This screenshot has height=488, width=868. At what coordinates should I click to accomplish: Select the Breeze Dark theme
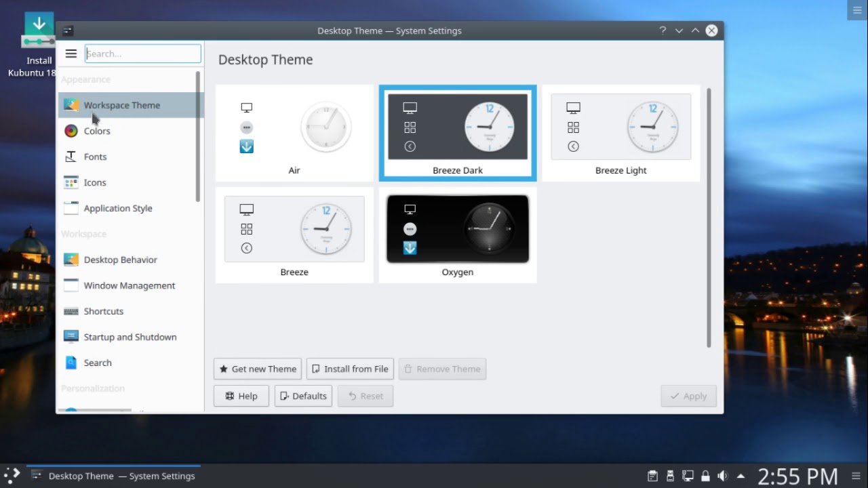(458, 133)
